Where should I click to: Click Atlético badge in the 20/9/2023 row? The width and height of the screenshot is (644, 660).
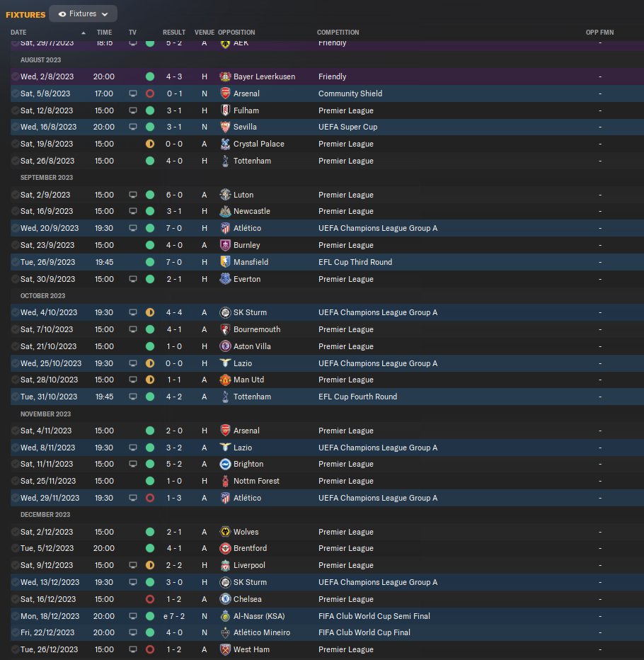[x=226, y=228]
